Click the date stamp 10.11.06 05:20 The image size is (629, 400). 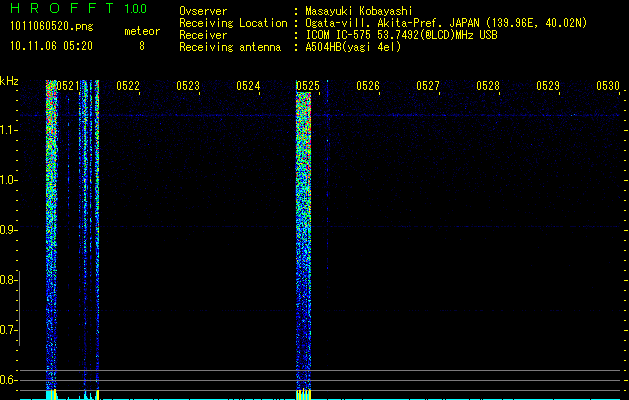[x=51, y=46]
